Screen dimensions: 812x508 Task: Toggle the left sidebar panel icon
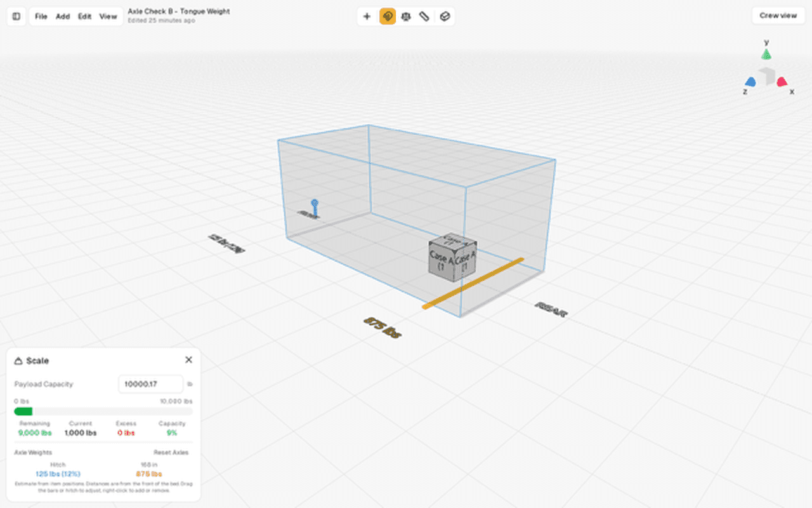tap(16, 17)
